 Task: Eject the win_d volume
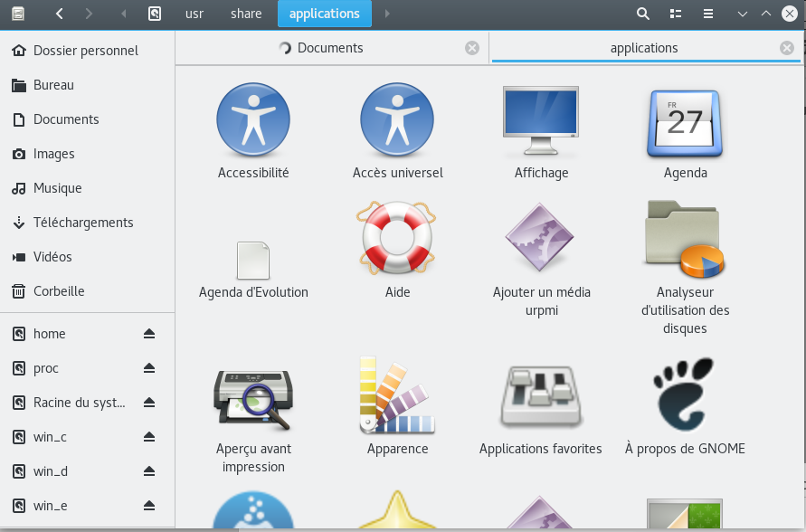pyautogui.click(x=149, y=471)
